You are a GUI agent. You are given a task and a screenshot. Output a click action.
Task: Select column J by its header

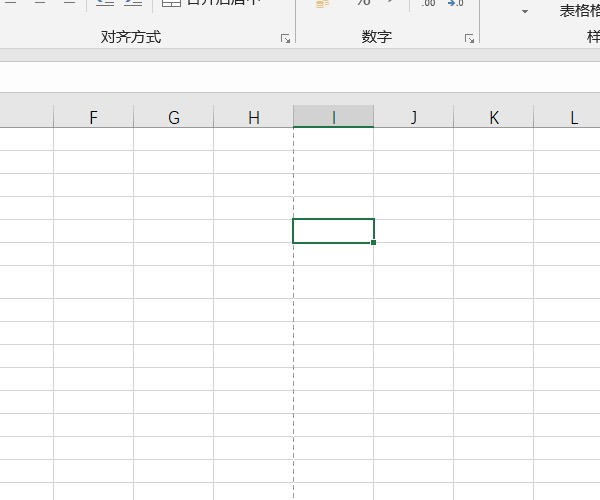tap(413, 117)
